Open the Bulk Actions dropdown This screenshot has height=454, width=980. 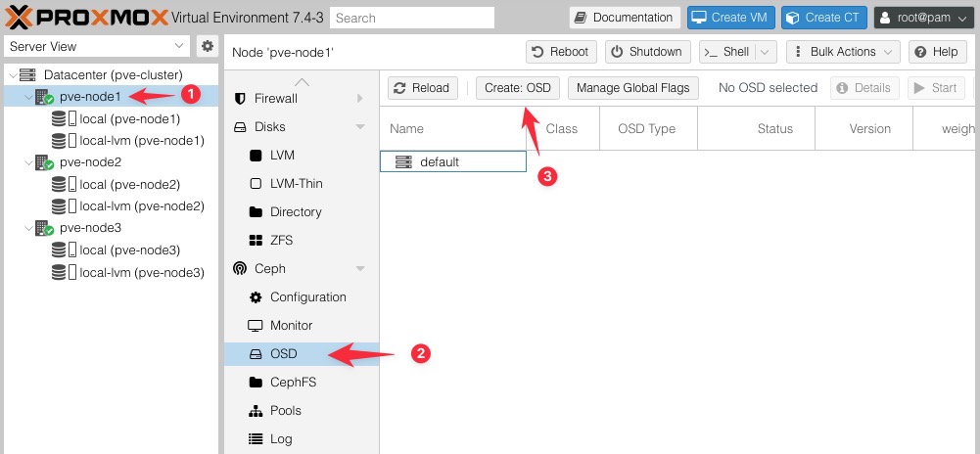(843, 52)
